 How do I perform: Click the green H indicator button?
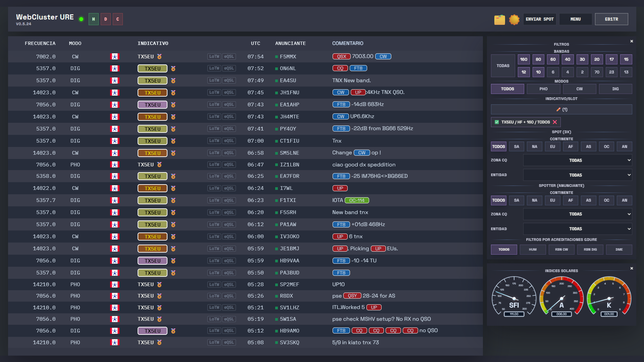[x=93, y=19]
